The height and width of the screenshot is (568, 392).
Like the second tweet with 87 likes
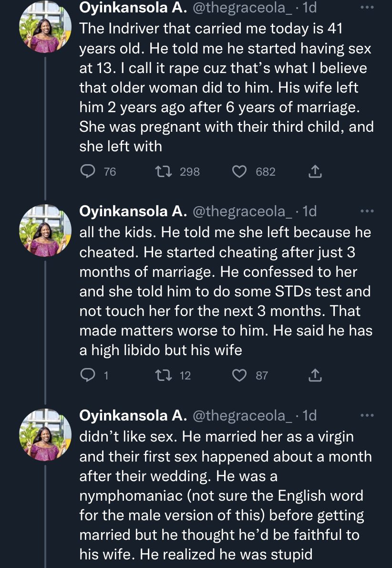coord(239,376)
